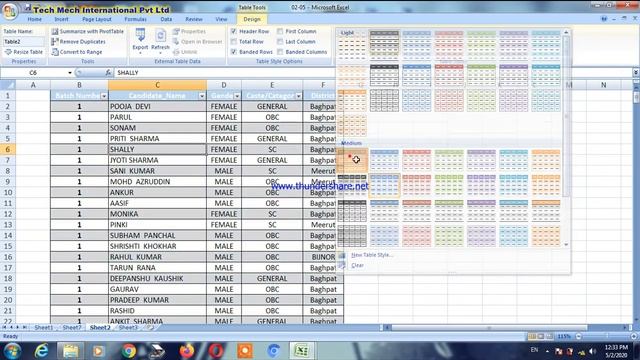Open the Export table menu
Viewport: 640px width, 360px height.
coord(140,41)
